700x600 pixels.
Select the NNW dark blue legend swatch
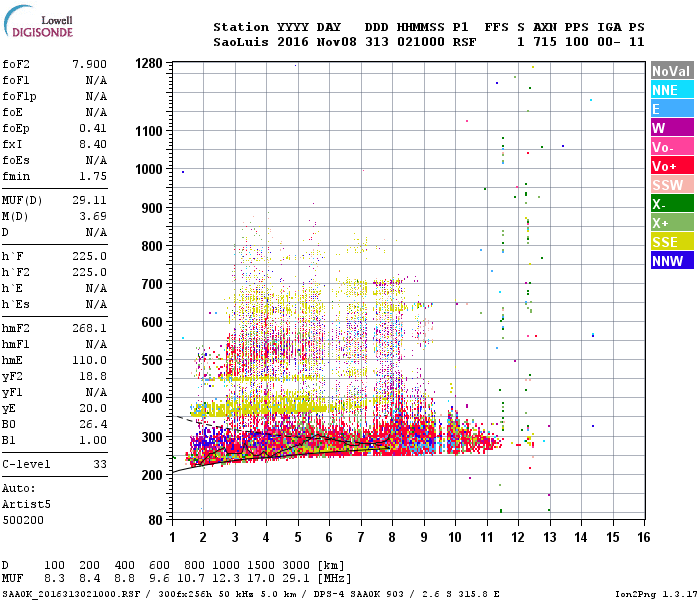(672, 261)
